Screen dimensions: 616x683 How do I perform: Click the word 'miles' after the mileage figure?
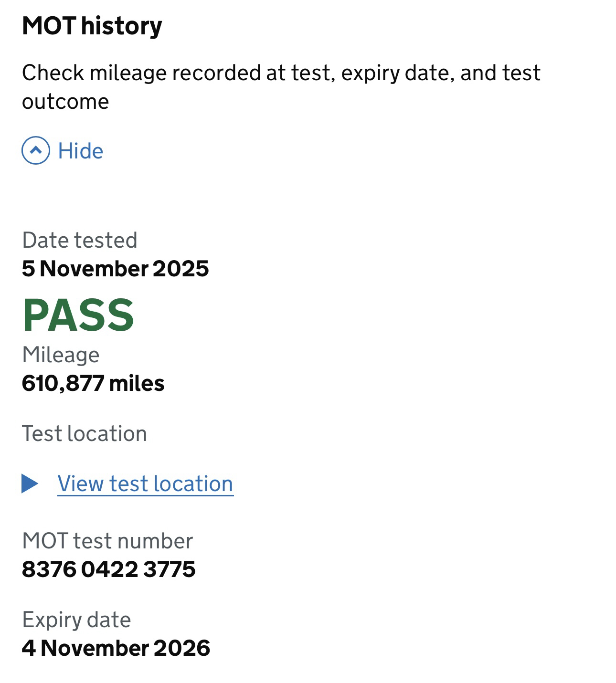pos(137,383)
